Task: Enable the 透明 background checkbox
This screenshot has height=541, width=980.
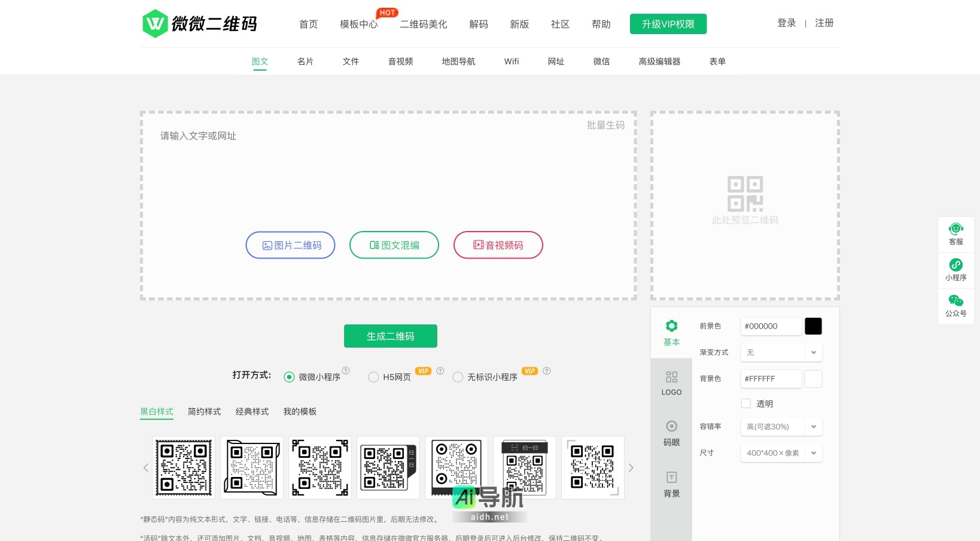Action: pos(745,403)
